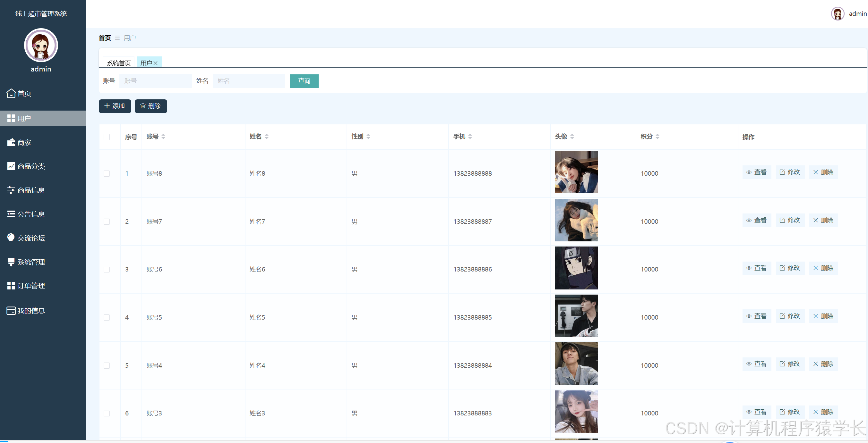Open the 系统管理 sidebar icon
Viewport: 868px width, 443px height.
click(11, 262)
